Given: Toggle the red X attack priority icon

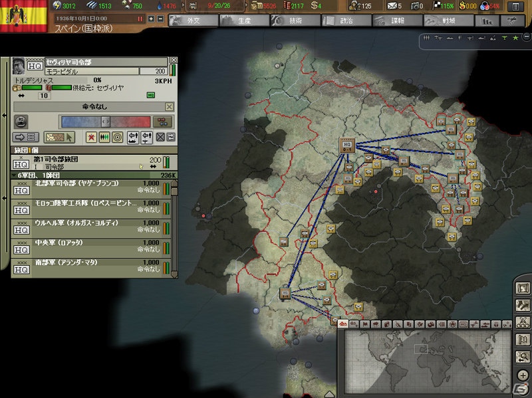Looking at the screenshot, I should pyautogui.click(x=91, y=138).
